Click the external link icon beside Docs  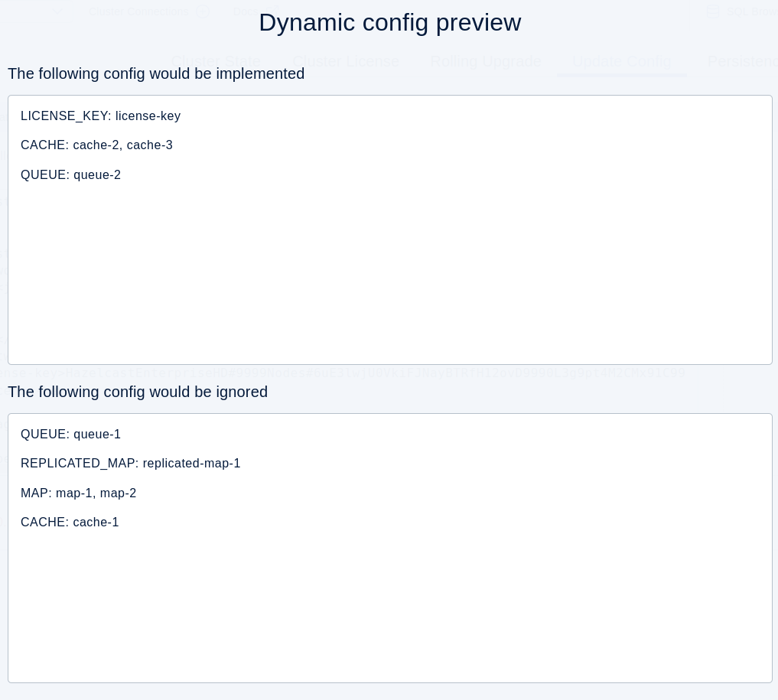[274, 11]
